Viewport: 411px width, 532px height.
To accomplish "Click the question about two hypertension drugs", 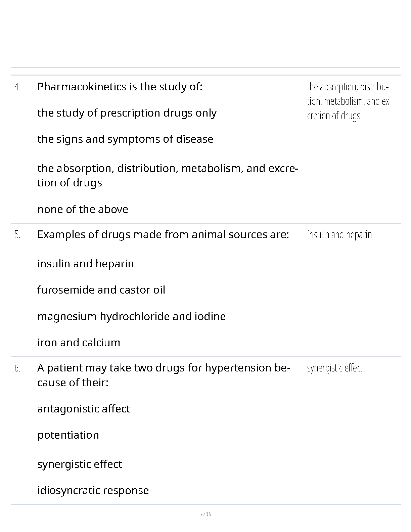I will click(x=164, y=375).
